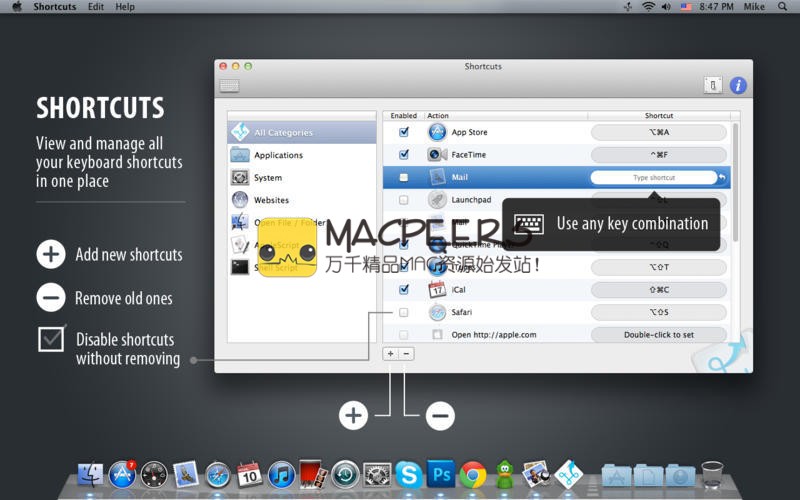
Task: Click the App Store icon in list
Action: tap(436, 132)
